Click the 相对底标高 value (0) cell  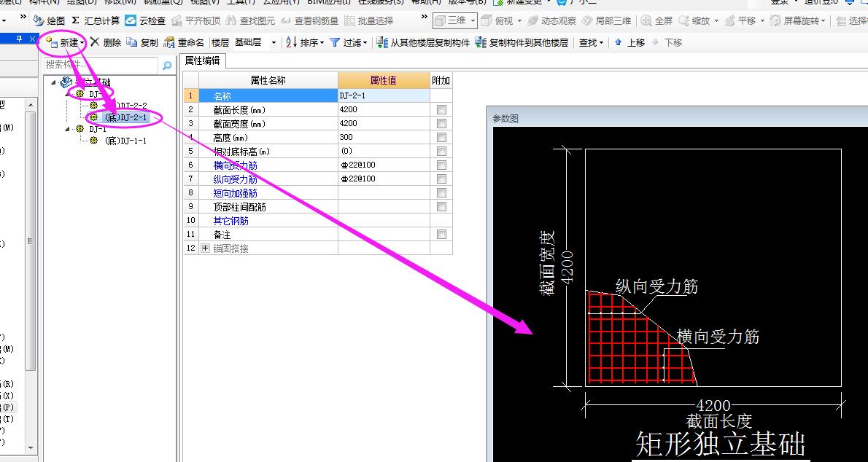384,151
